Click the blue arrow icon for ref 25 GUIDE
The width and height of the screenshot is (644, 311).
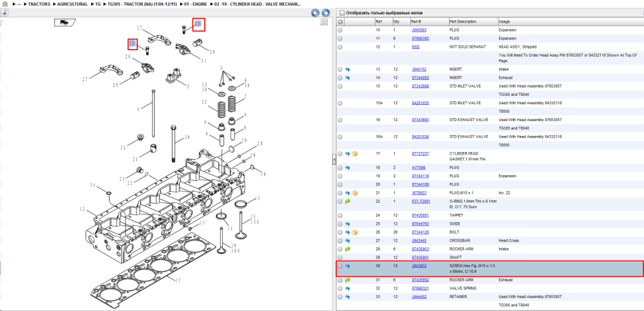(348, 224)
